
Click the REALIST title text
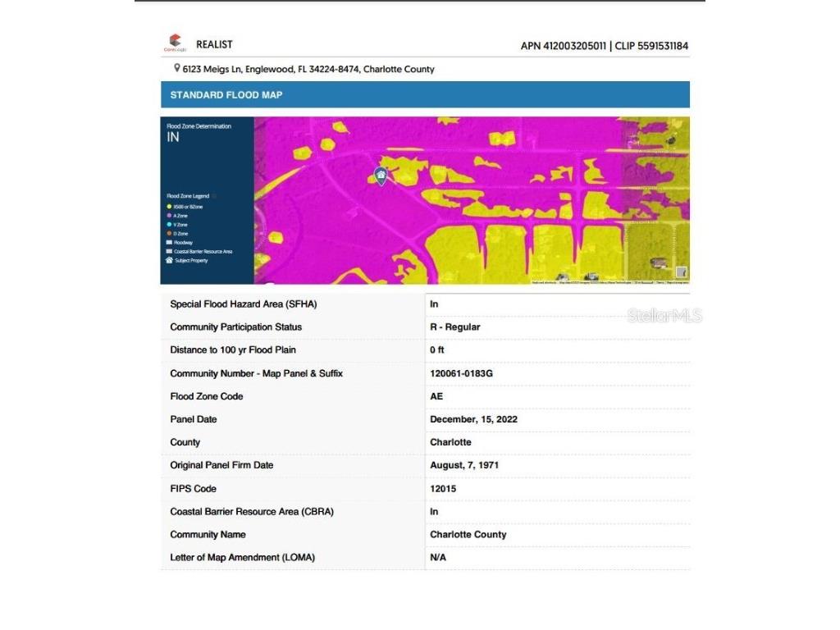click(x=214, y=44)
